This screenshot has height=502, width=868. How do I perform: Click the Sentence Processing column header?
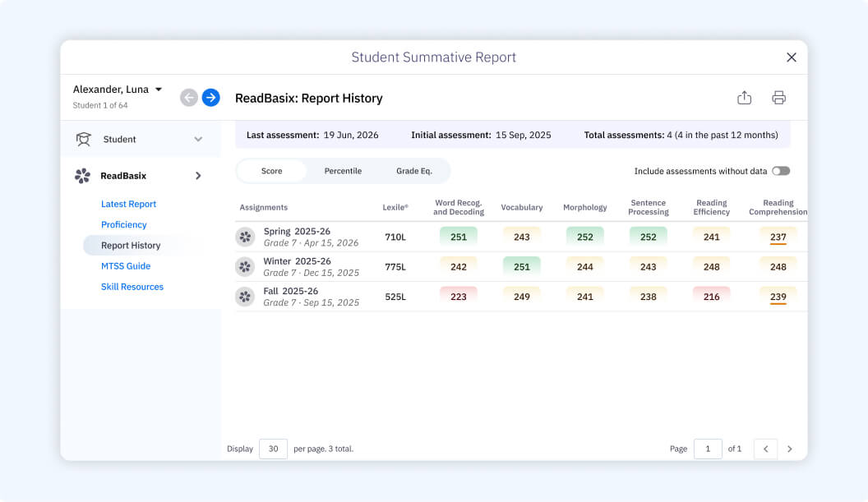(649, 208)
